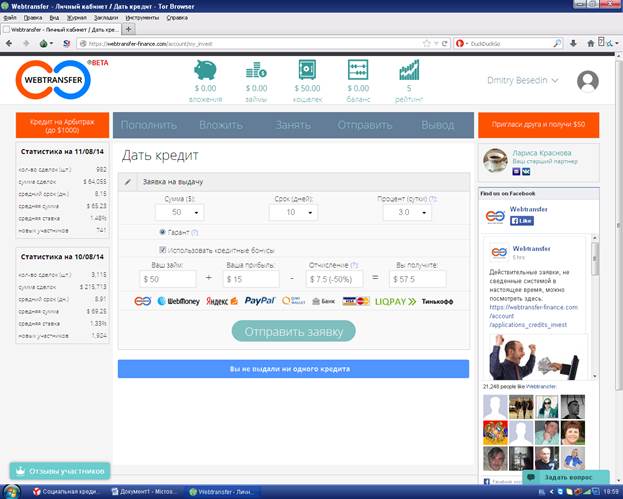Click the abacus balance icon
The height and width of the screenshot is (499, 623).
click(x=358, y=70)
